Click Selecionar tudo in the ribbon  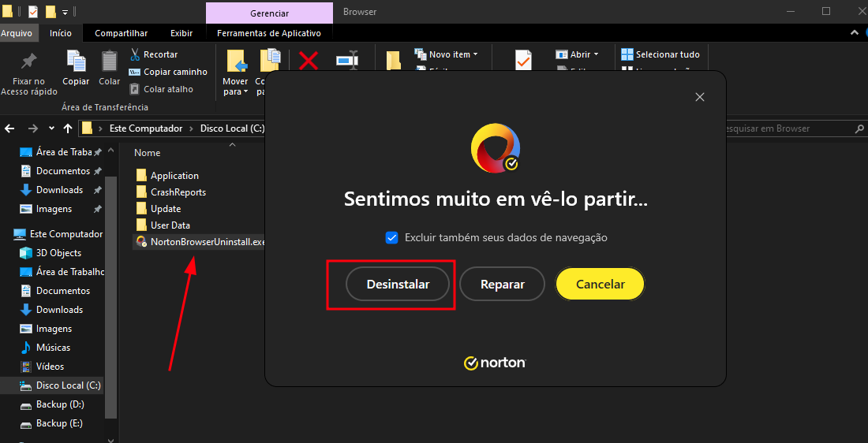pyautogui.click(x=660, y=54)
